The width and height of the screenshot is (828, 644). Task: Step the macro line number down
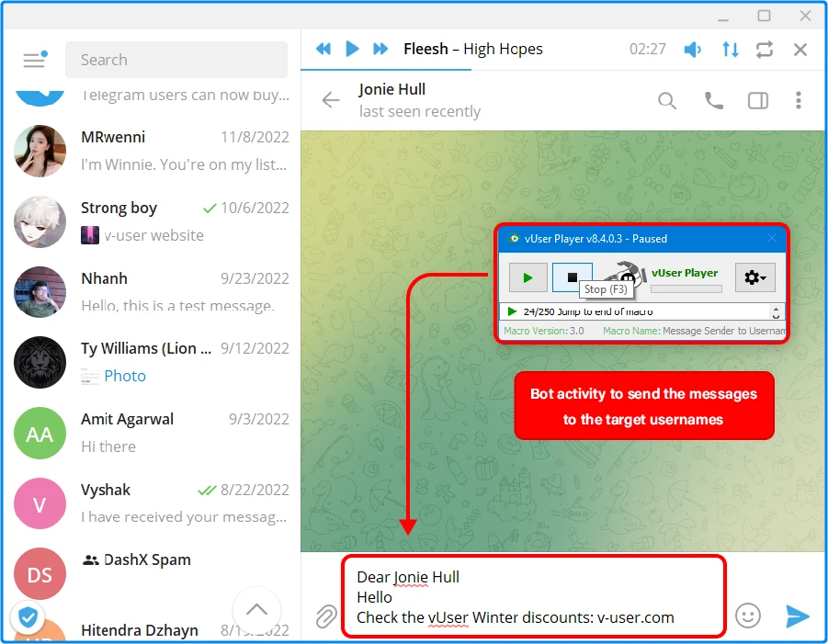[776, 316]
